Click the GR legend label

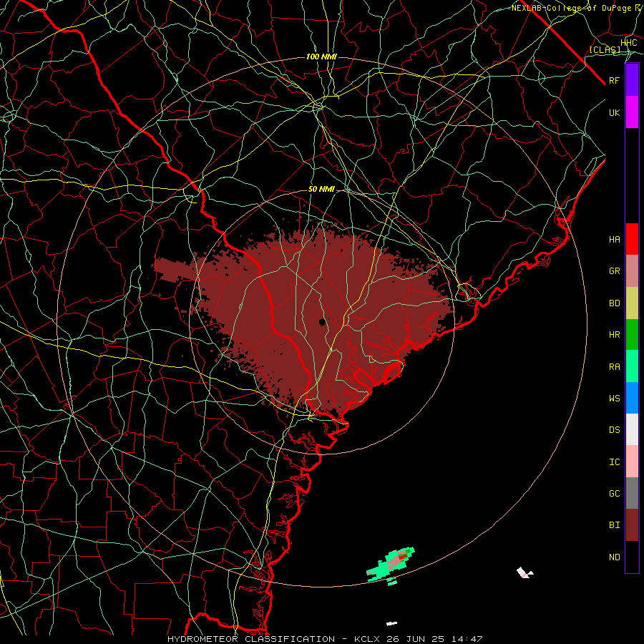click(x=615, y=271)
